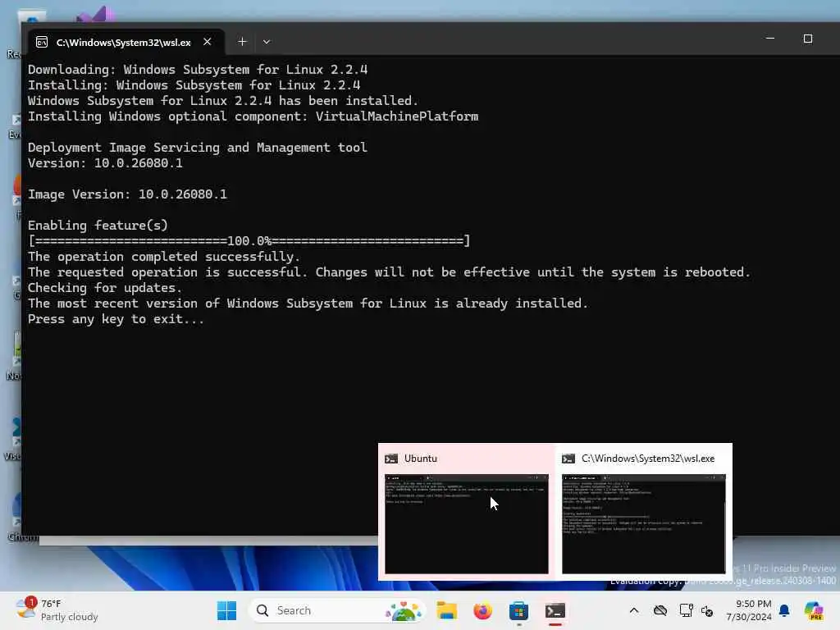Click the terminal icon in the tab

pos(42,43)
